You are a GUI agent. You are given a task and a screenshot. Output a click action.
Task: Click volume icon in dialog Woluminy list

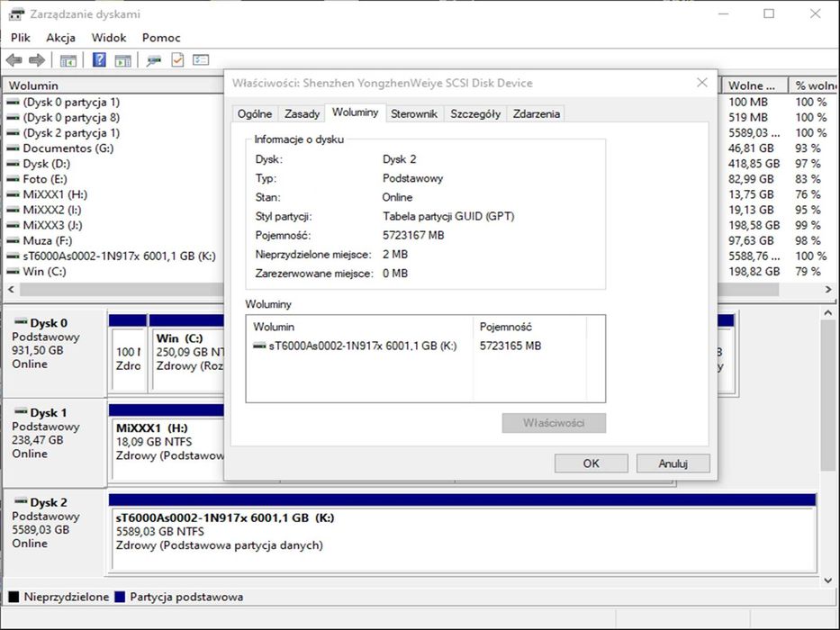(259, 346)
